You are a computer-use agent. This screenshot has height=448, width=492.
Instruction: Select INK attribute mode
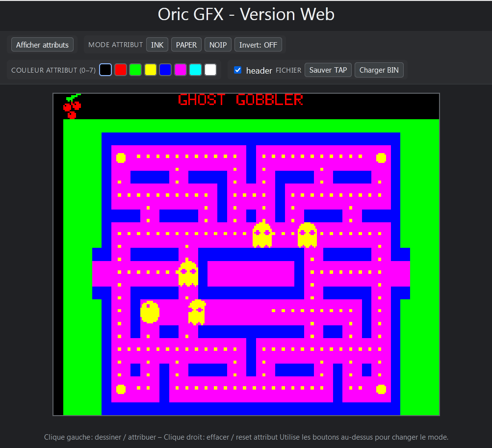coord(157,45)
